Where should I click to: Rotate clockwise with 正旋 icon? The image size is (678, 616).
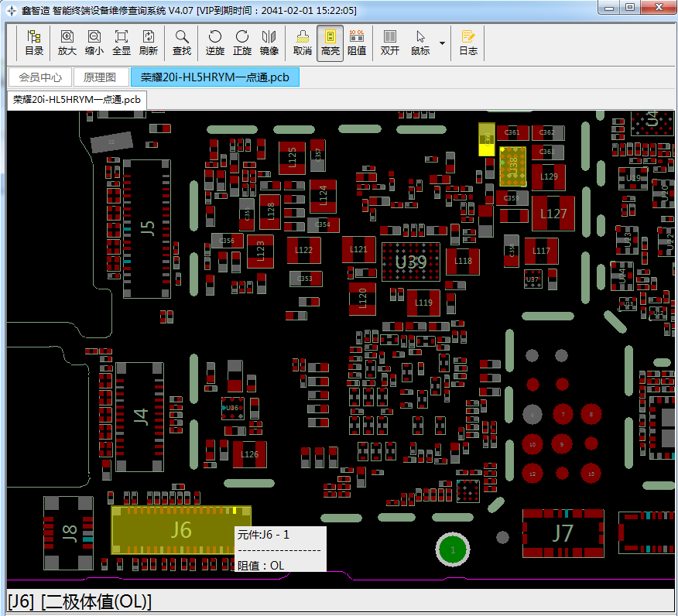click(x=242, y=43)
